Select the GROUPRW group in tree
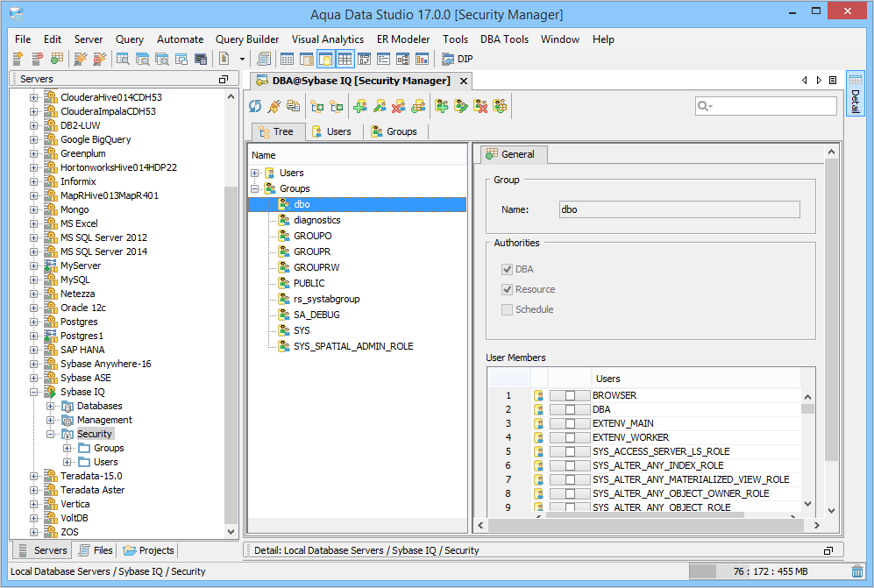This screenshot has width=874, height=588. pos(316,267)
